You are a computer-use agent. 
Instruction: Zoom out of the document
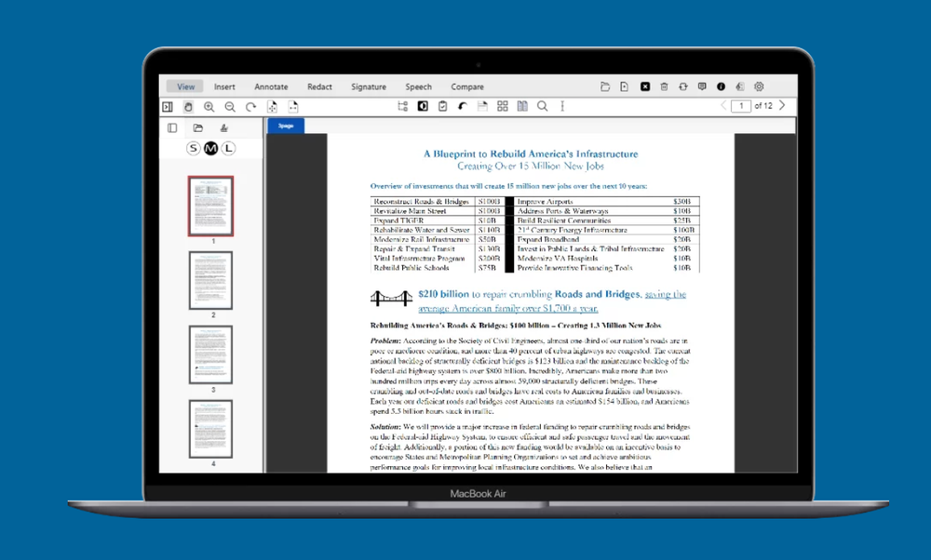pos(231,106)
